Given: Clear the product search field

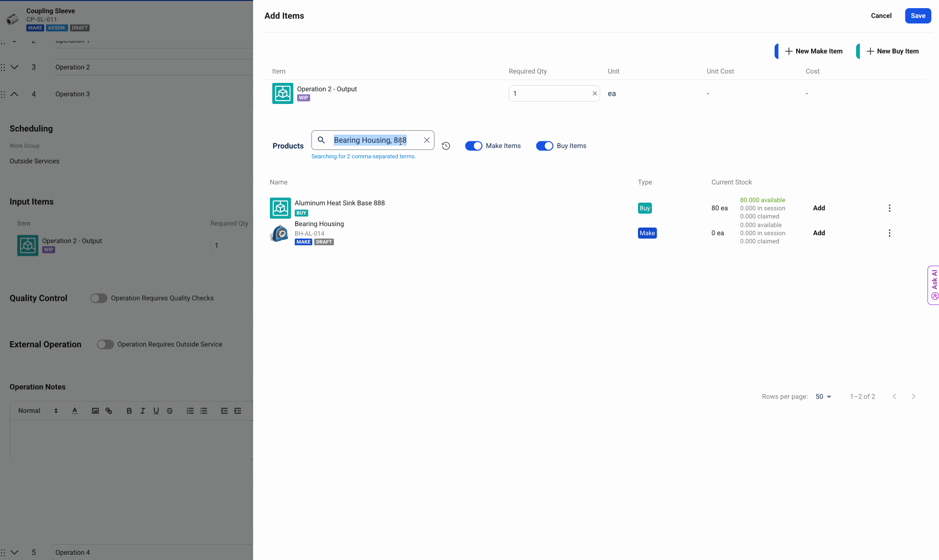Looking at the screenshot, I should point(427,140).
